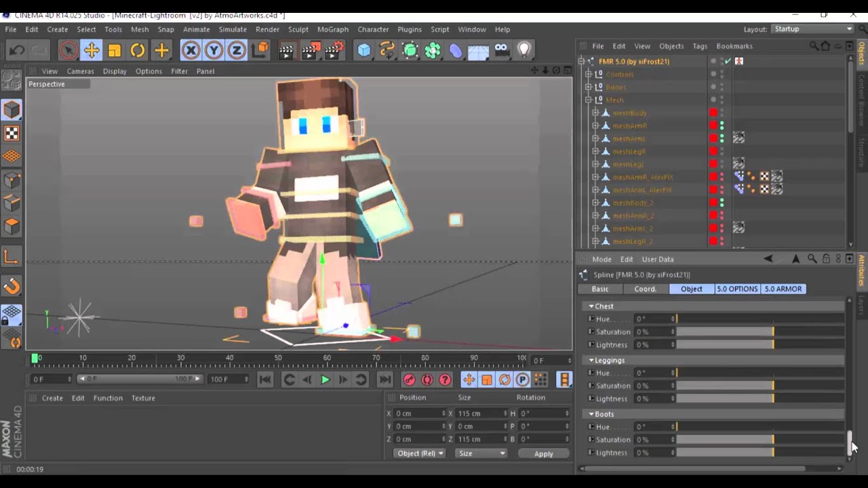Toggle the X axis lock
This screenshot has width=868, height=488.
[x=191, y=50]
